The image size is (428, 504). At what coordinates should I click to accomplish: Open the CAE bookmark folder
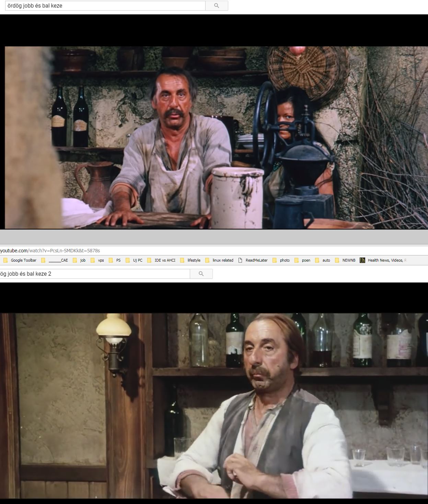click(x=55, y=260)
